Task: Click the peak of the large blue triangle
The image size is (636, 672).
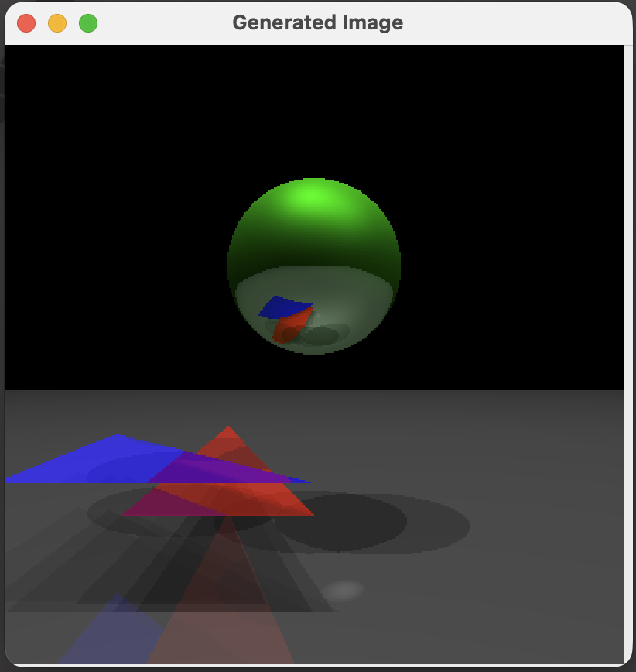Action: (x=116, y=435)
